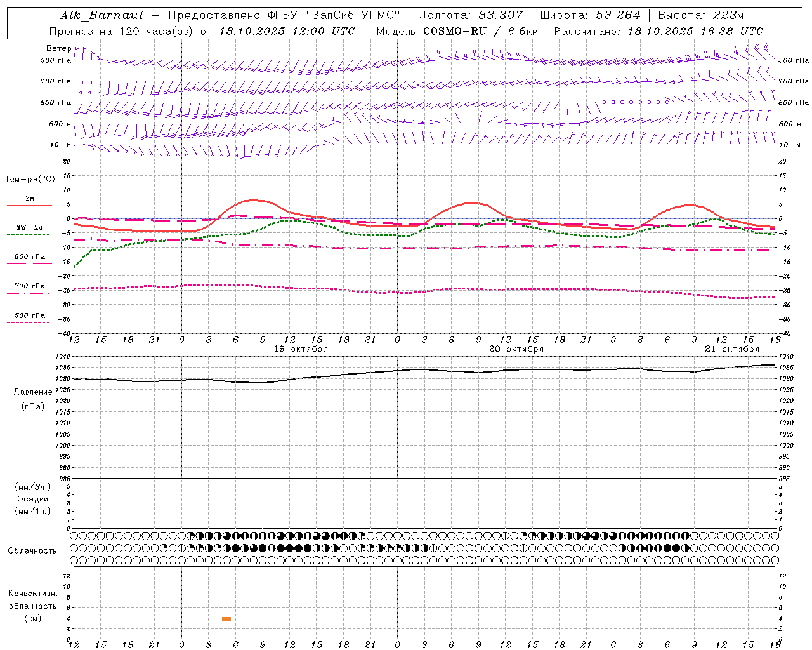Click the (мм/3ч.) precipitation unit label
The width and height of the screenshot is (812, 650).
(33, 487)
